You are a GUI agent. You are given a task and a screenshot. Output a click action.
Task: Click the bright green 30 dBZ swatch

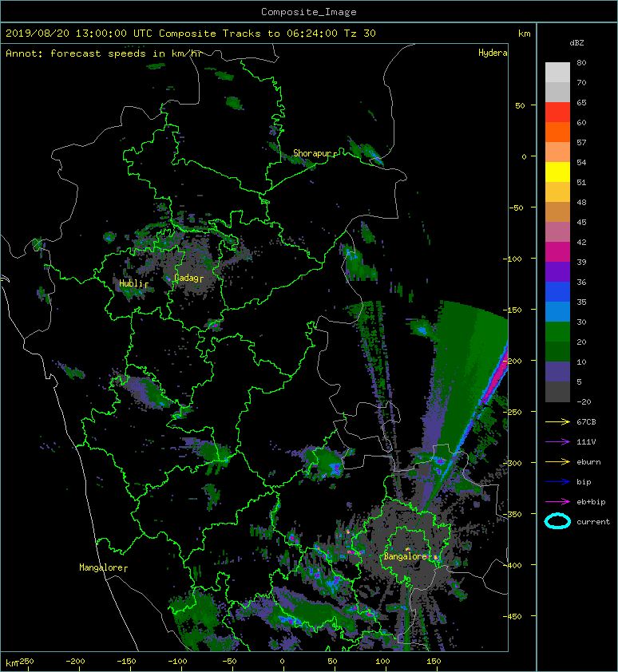557,332
